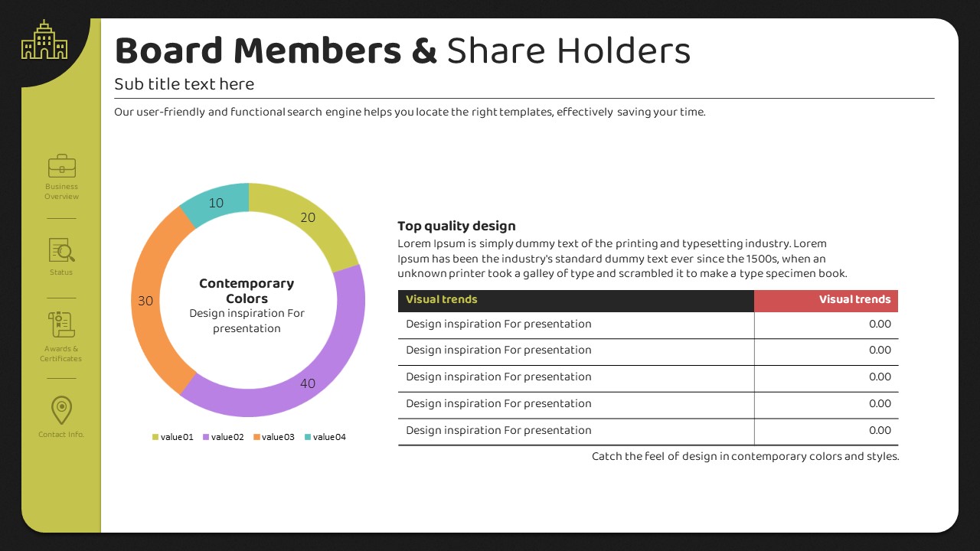Click the Contact Info location pin icon
Viewport: 980px width, 551px height.
(x=61, y=410)
